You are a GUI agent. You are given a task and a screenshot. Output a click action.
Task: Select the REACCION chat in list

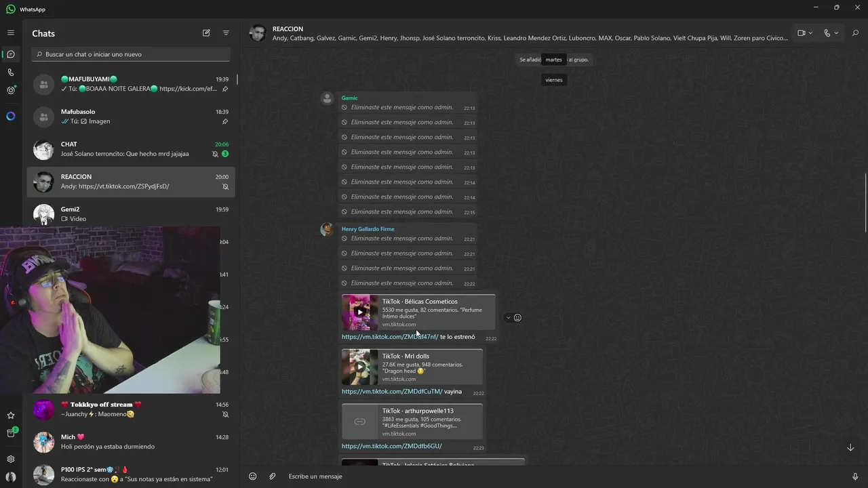[131, 182]
